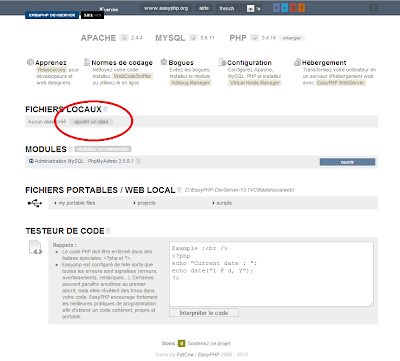Click the MYSQL heading text
This screenshot has height=361, width=400.
pos(170,38)
